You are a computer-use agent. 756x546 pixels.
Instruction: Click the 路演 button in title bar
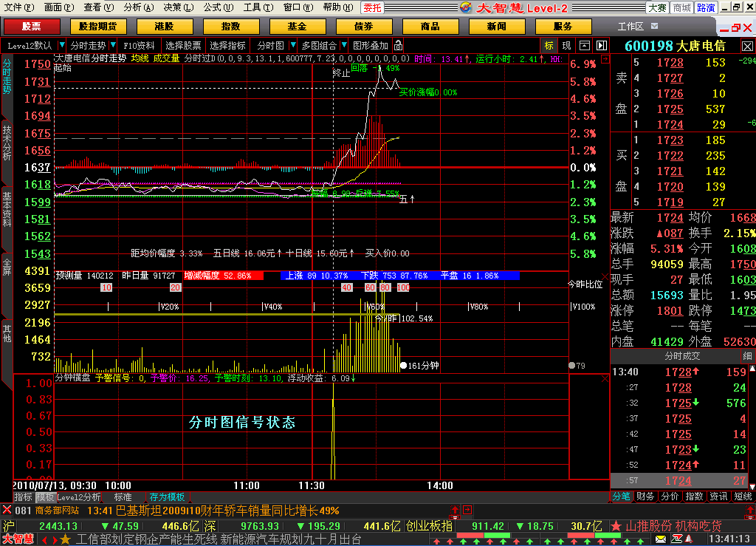pos(706,7)
